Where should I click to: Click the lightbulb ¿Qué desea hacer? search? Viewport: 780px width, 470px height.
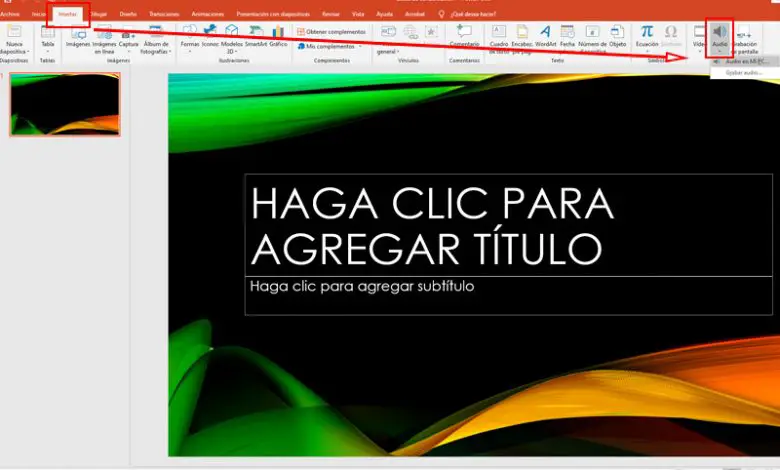tap(467, 14)
